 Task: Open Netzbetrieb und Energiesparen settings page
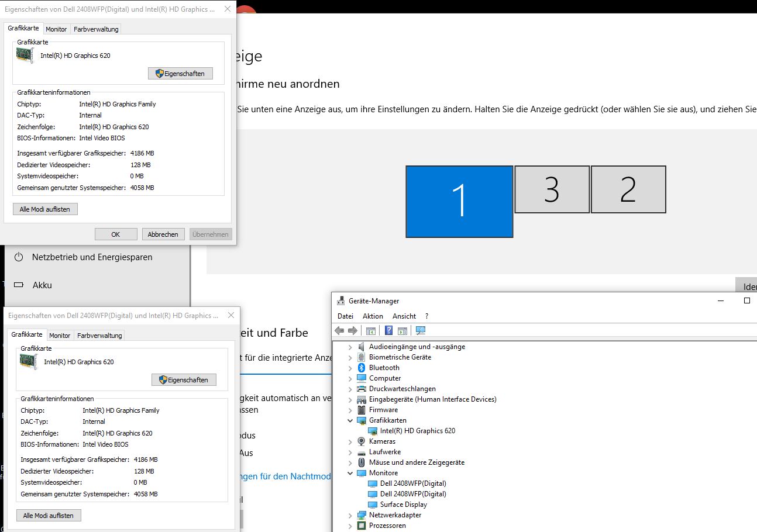tap(92, 257)
